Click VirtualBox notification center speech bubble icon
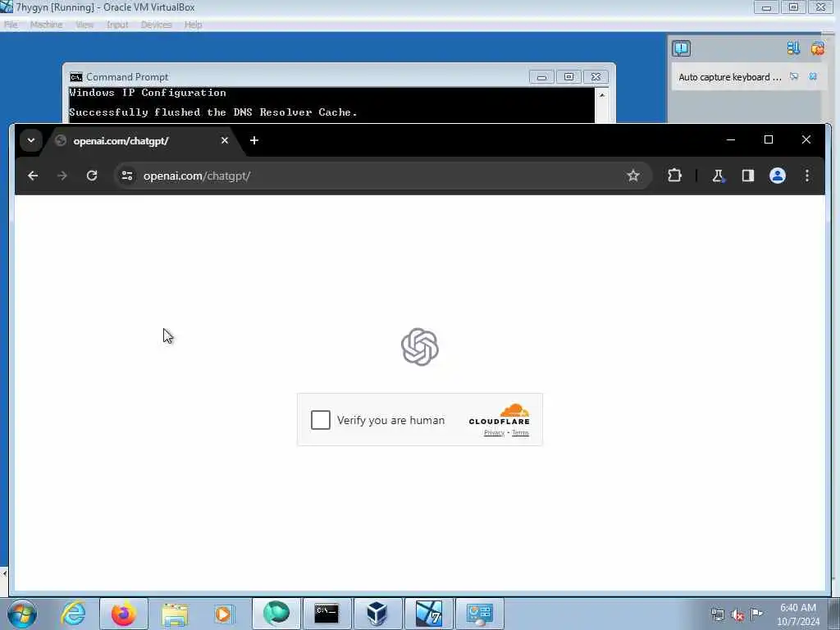The image size is (840, 630). click(x=682, y=48)
